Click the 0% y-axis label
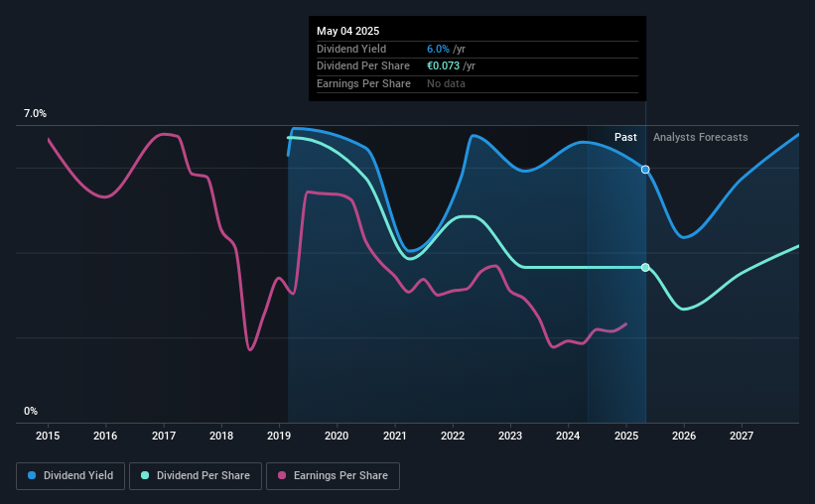This screenshot has width=815, height=504. click(31, 411)
